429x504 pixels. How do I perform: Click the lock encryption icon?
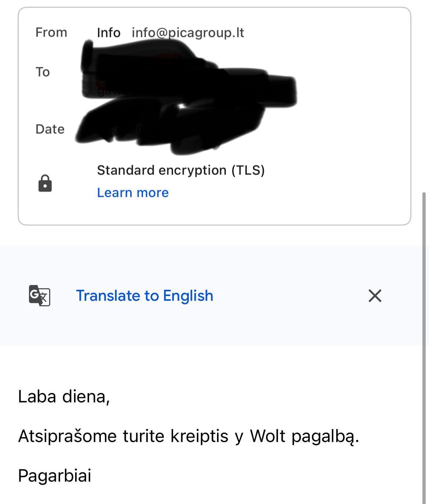pyautogui.click(x=45, y=183)
